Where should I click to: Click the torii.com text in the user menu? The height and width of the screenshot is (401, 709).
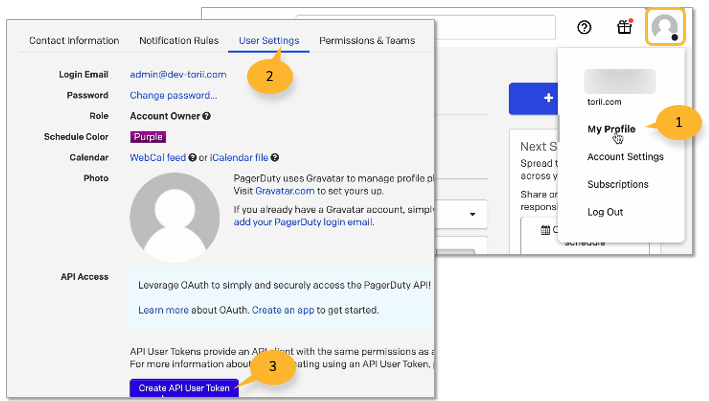[604, 102]
